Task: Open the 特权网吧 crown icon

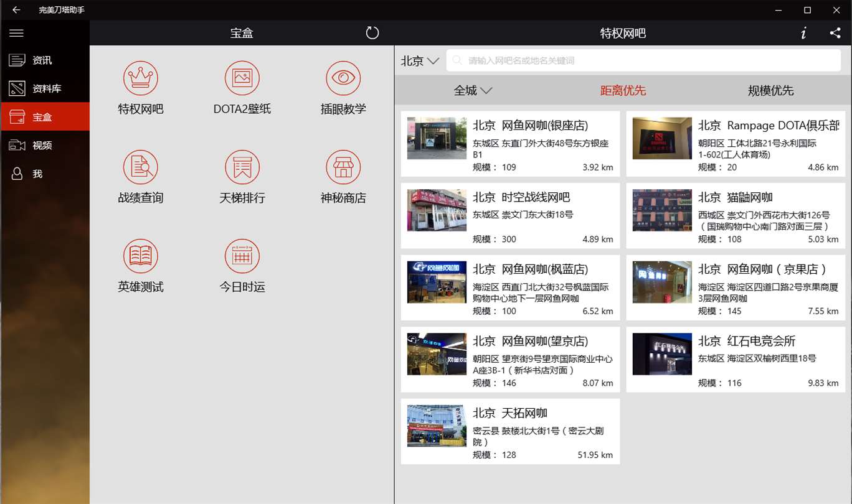Action: (x=141, y=78)
